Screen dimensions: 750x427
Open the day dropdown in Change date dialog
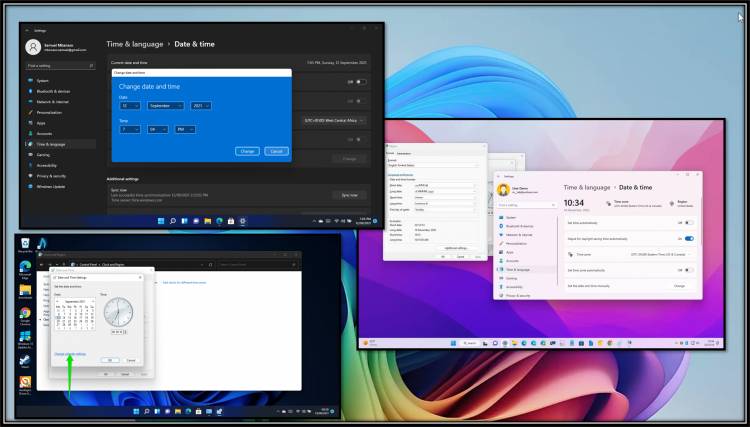coord(130,106)
